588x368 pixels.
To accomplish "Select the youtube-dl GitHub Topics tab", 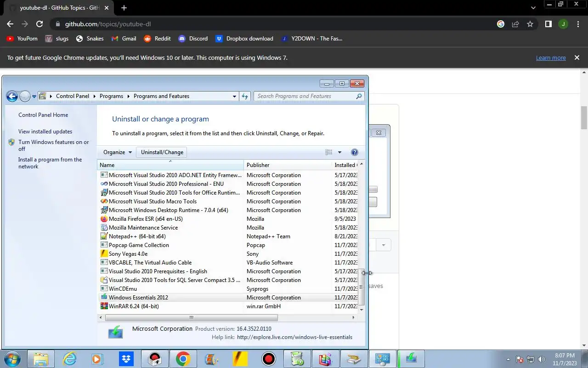I will [60, 8].
